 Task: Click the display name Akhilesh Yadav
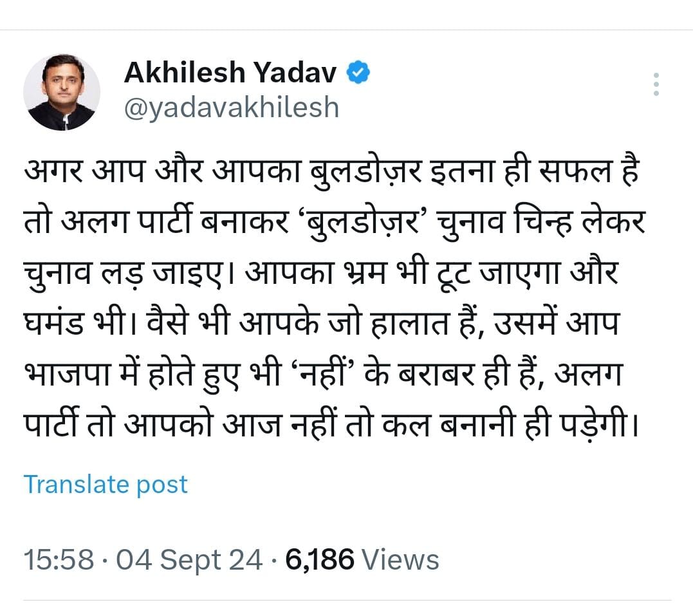click(x=230, y=74)
